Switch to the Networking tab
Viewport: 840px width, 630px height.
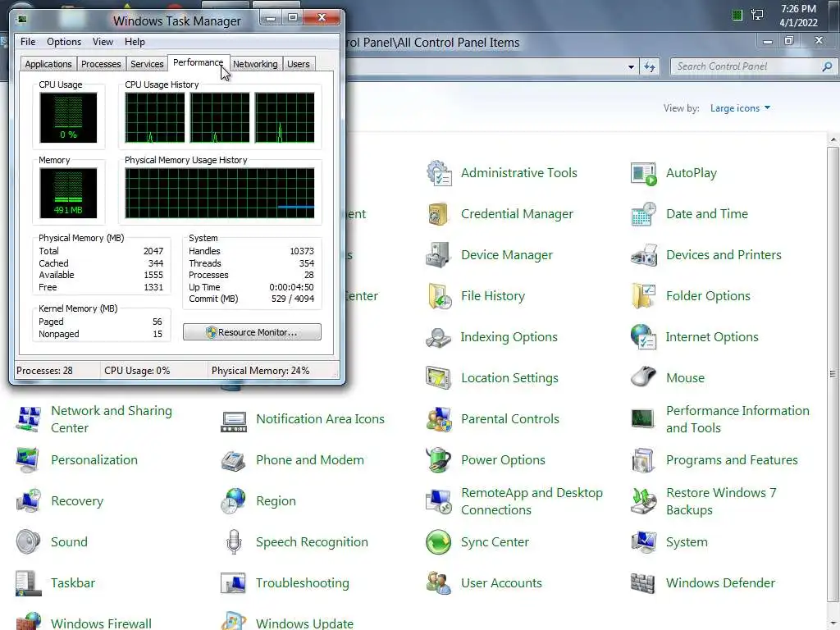click(255, 64)
